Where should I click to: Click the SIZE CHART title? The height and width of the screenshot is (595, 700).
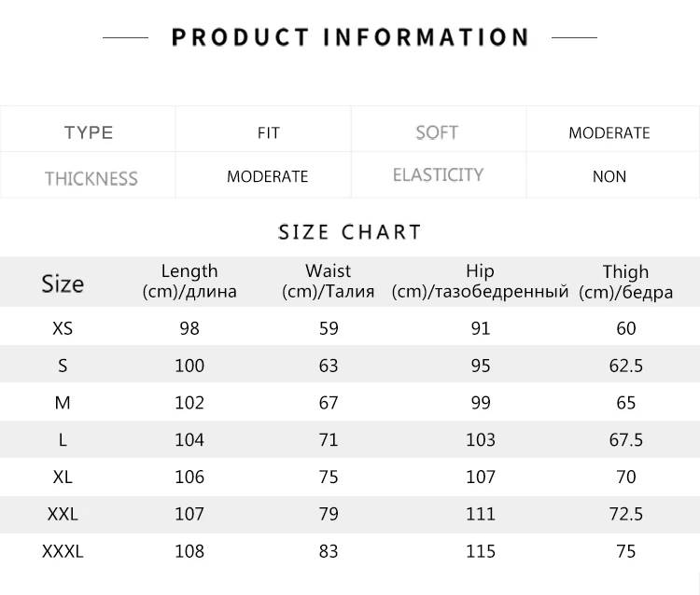350,231
